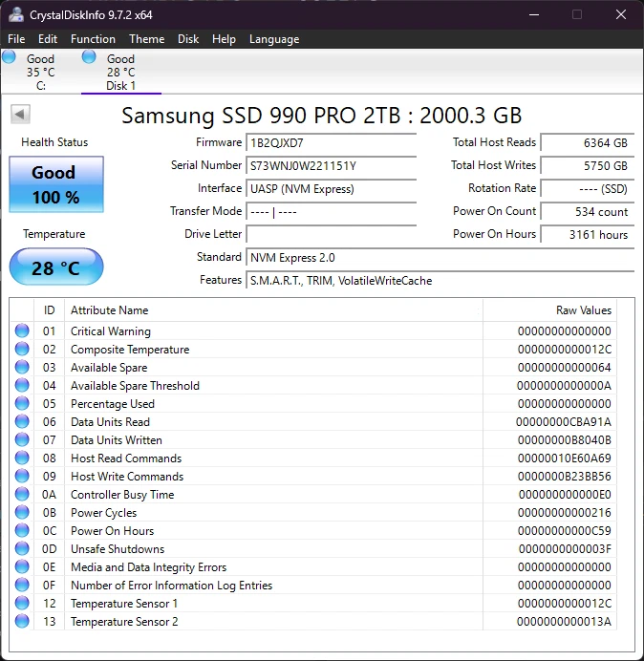The height and width of the screenshot is (661, 644).
Task: Click the Transfer Mode field
Action: [331, 212]
